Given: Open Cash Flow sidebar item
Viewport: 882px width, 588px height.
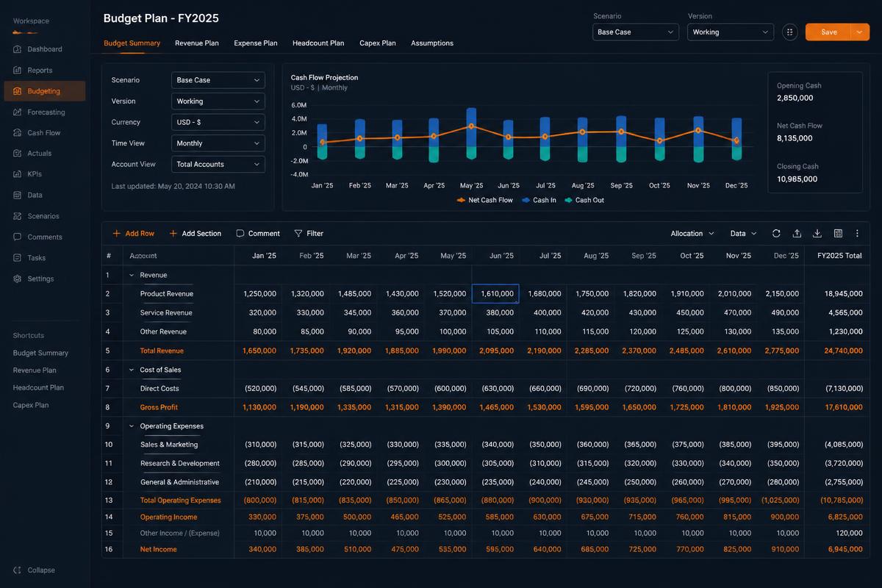Looking at the screenshot, I should click(44, 133).
